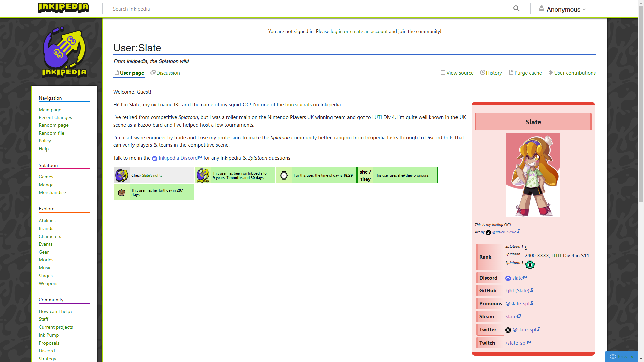Viewport: 644px width, 362px height.
Task: Click the birthday cake icon
Action: coord(122,192)
